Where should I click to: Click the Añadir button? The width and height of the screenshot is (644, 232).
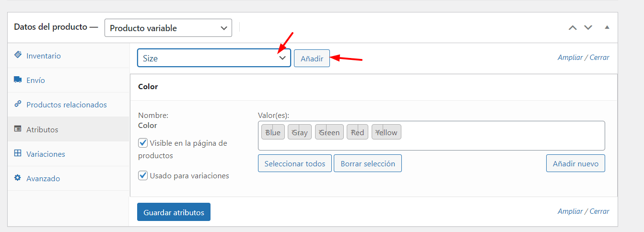[x=312, y=58]
